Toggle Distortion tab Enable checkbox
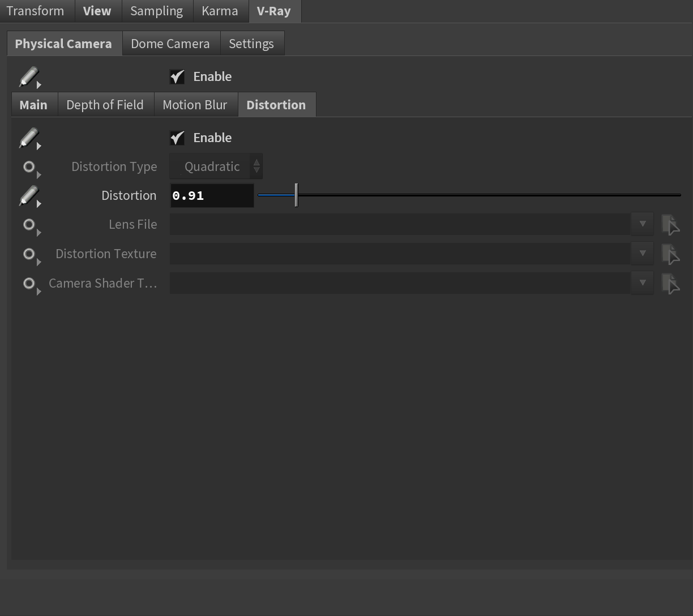This screenshot has width=693, height=616. pos(177,138)
